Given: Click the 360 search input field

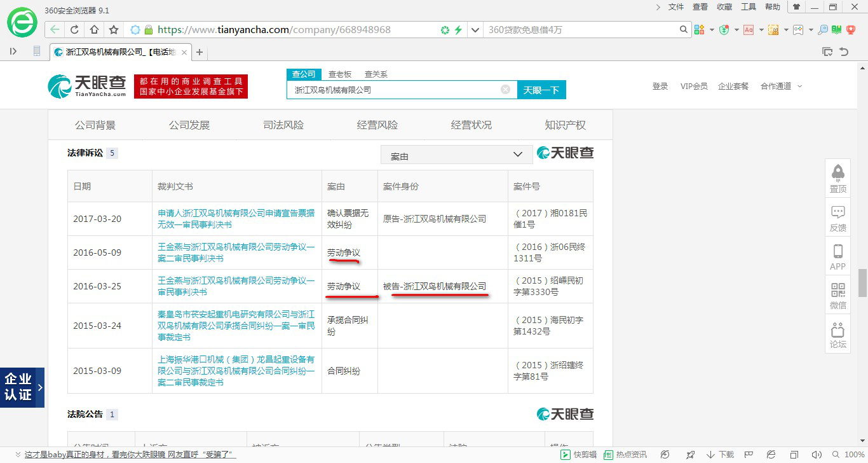Looking at the screenshot, I should (581, 30).
